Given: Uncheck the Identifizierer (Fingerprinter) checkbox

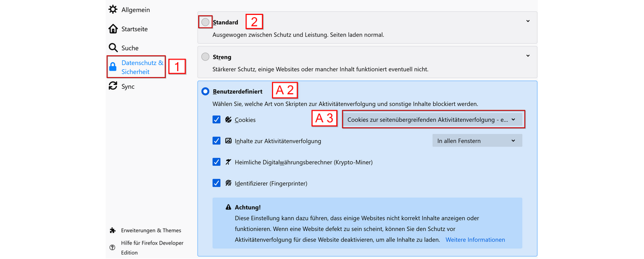Looking at the screenshot, I should (x=216, y=183).
